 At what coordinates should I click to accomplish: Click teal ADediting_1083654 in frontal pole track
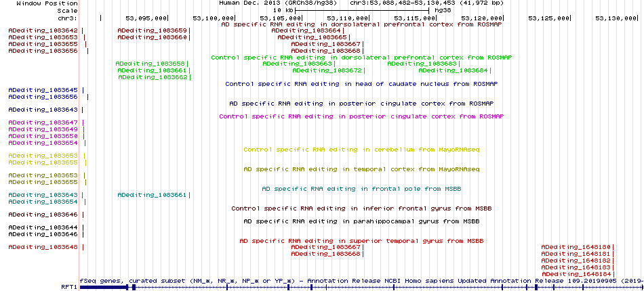(43, 202)
